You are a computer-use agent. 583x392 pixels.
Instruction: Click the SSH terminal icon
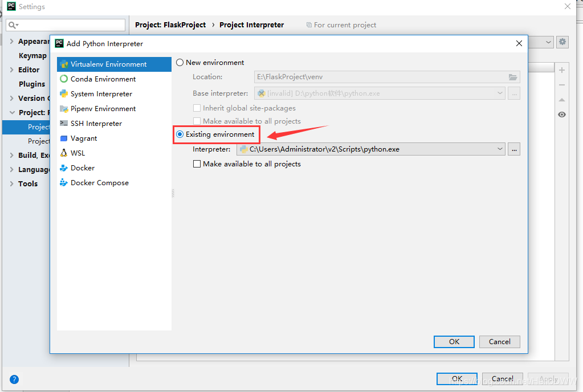coord(64,124)
